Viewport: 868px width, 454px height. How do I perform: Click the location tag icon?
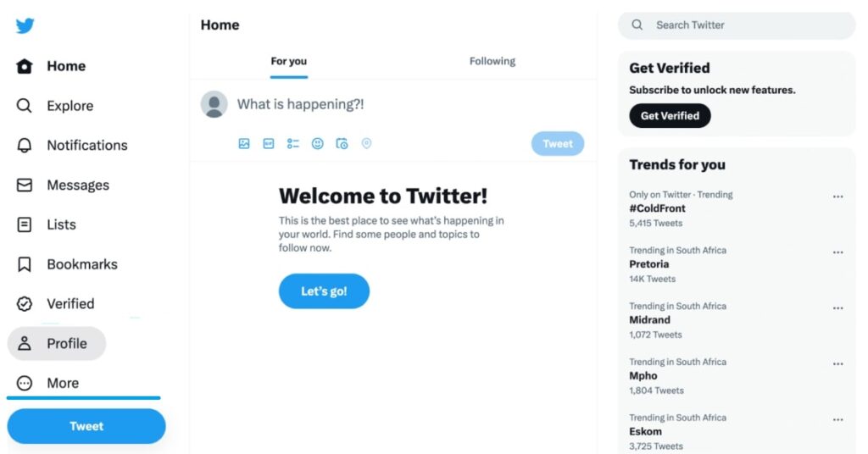tap(366, 144)
